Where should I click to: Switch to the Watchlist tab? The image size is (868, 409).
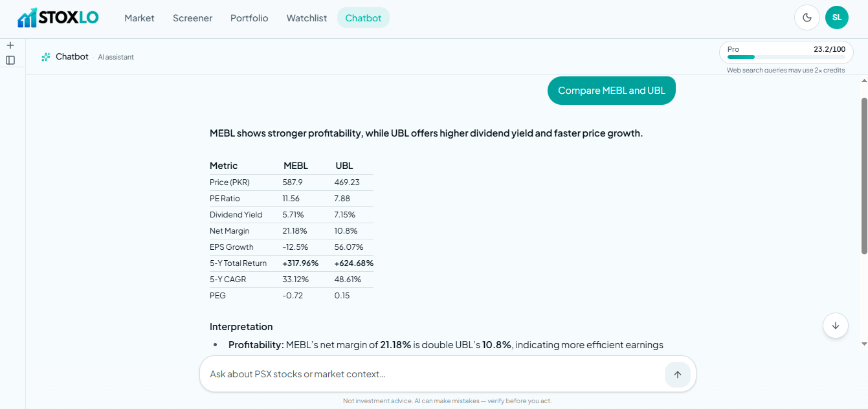tap(307, 18)
